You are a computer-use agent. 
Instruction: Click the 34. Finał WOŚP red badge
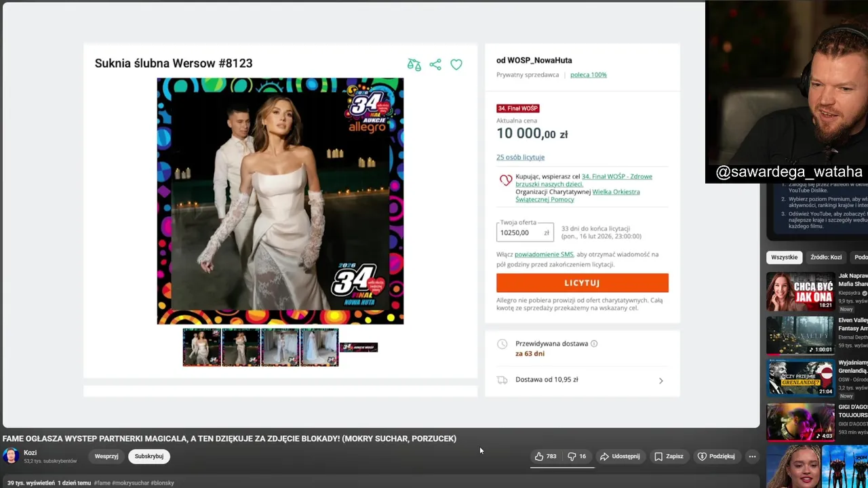[x=518, y=108]
